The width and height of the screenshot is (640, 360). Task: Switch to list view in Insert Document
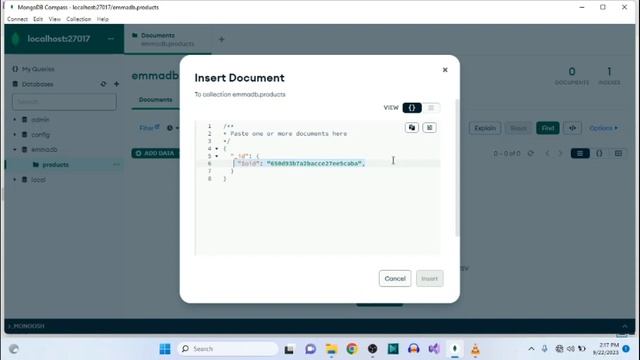click(431, 108)
